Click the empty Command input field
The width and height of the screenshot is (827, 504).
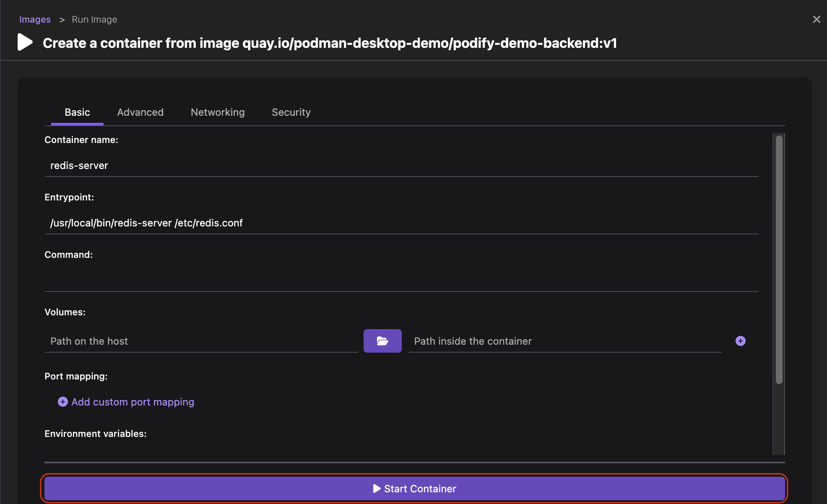[x=401, y=280]
